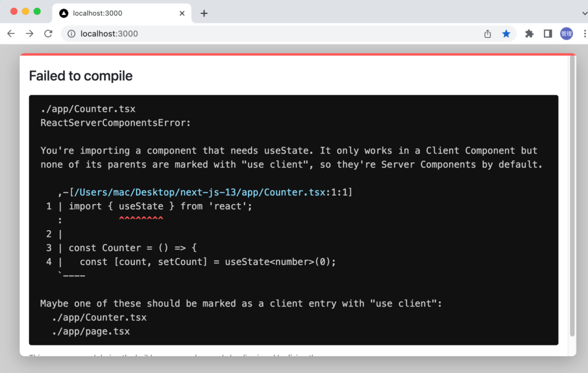Open the Share menu
Screen dimensions: 588x373
pyautogui.click(x=487, y=33)
